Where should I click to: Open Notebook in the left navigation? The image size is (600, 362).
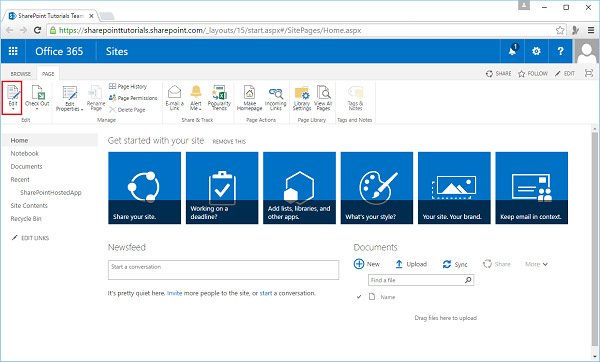pyautogui.click(x=24, y=153)
